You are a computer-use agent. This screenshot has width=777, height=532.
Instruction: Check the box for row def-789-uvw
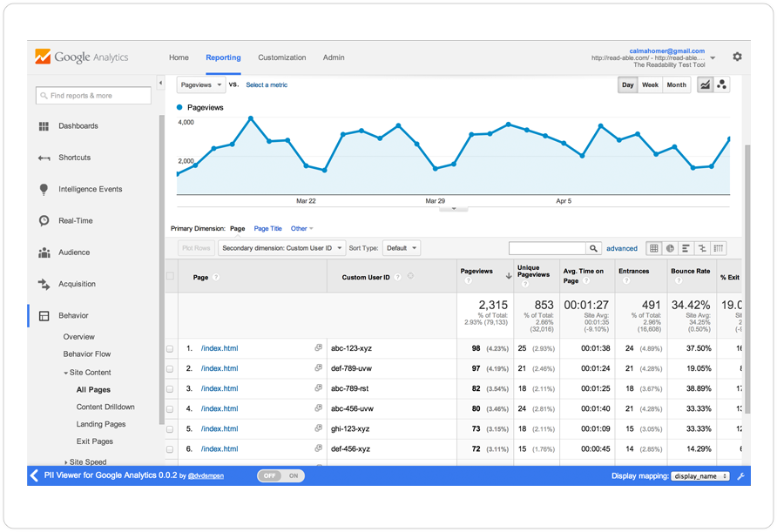pos(170,369)
